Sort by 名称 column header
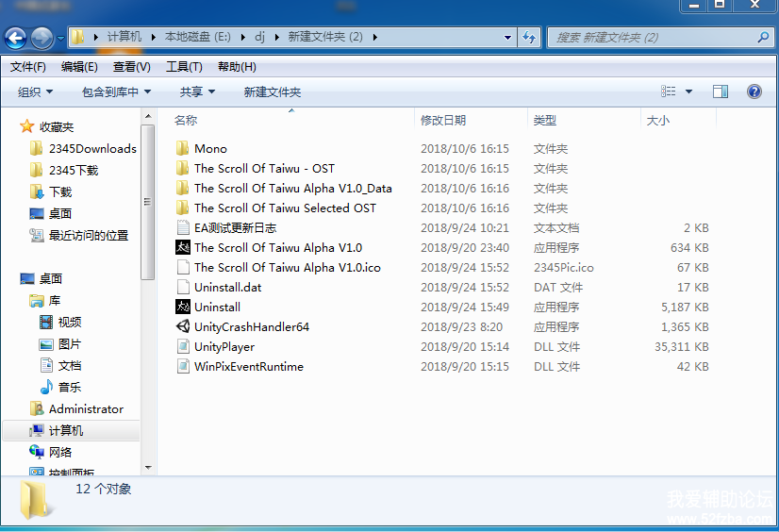Image resolution: width=779 pixels, height=532 pixels. [x=187, y=120]
